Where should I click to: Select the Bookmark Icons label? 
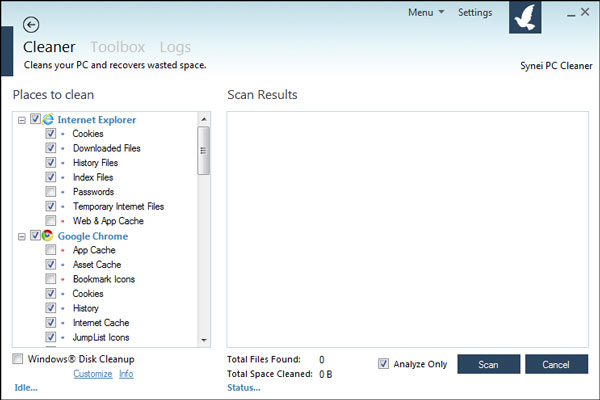tap(104, 279)
